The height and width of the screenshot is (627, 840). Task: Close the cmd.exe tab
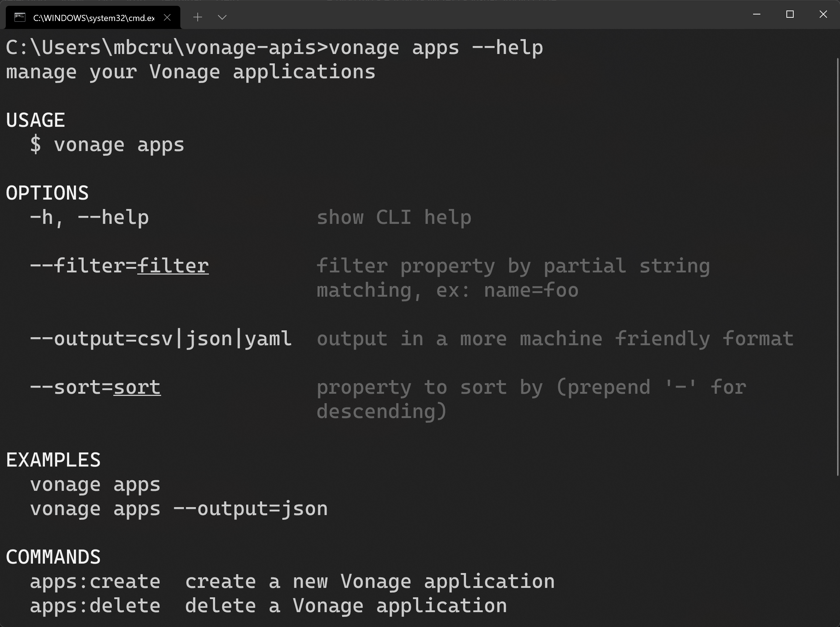pos(167,17)
